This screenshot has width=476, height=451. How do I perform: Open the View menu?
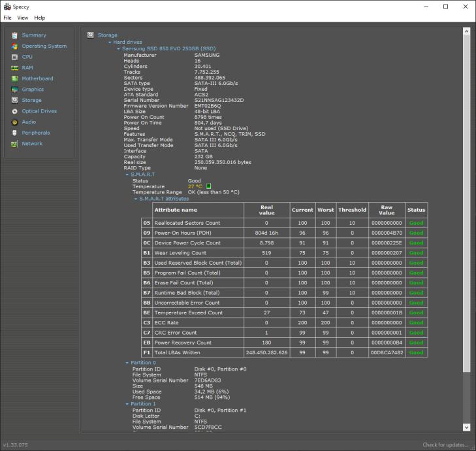point(23,18)
